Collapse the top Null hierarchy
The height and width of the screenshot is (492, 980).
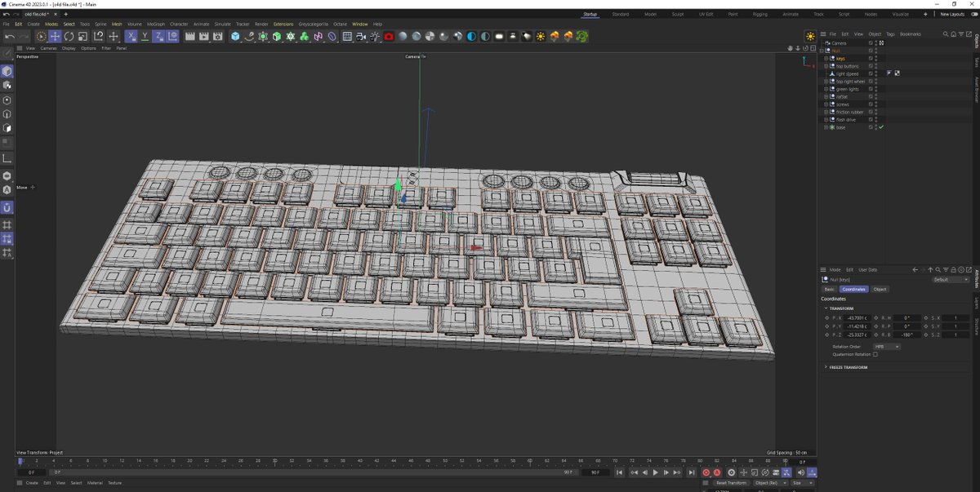pyautogui.click(x=822, y=51)
